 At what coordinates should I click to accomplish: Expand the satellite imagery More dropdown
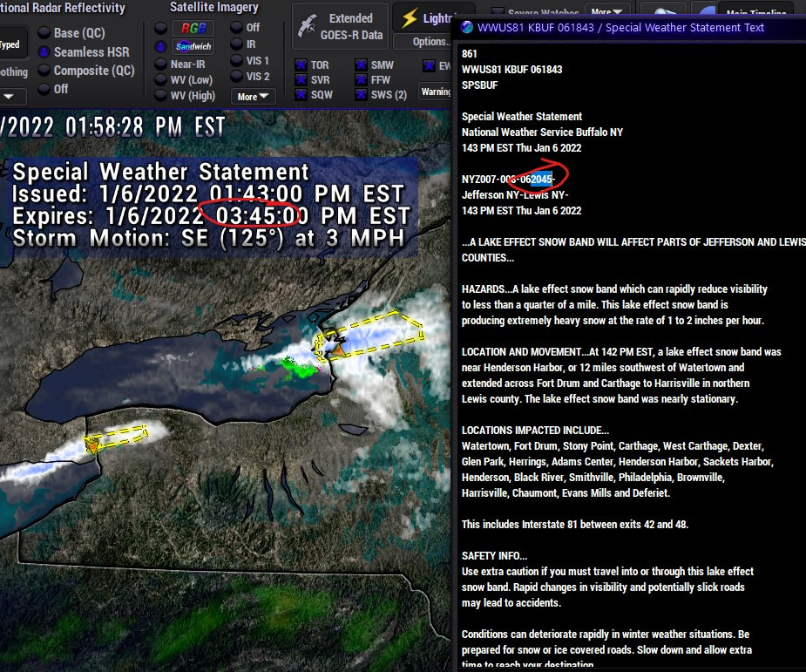pos(253,97)
